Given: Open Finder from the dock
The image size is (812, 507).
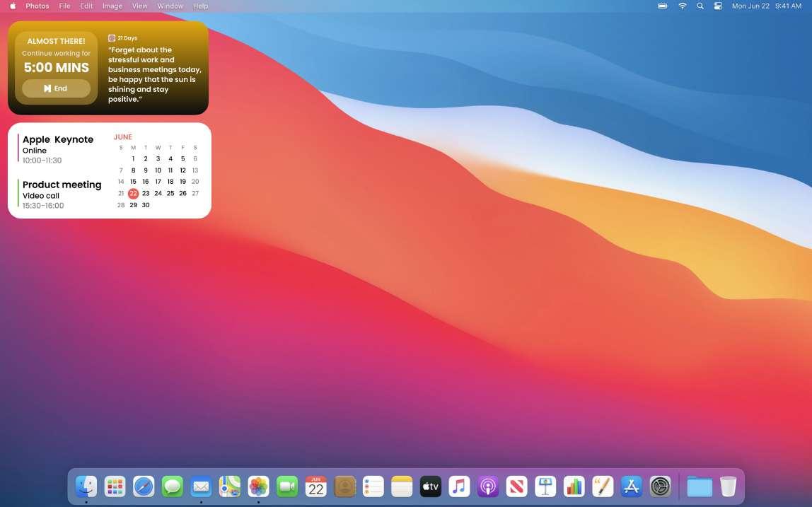Looking at the screenshot, I should (86, 486).
